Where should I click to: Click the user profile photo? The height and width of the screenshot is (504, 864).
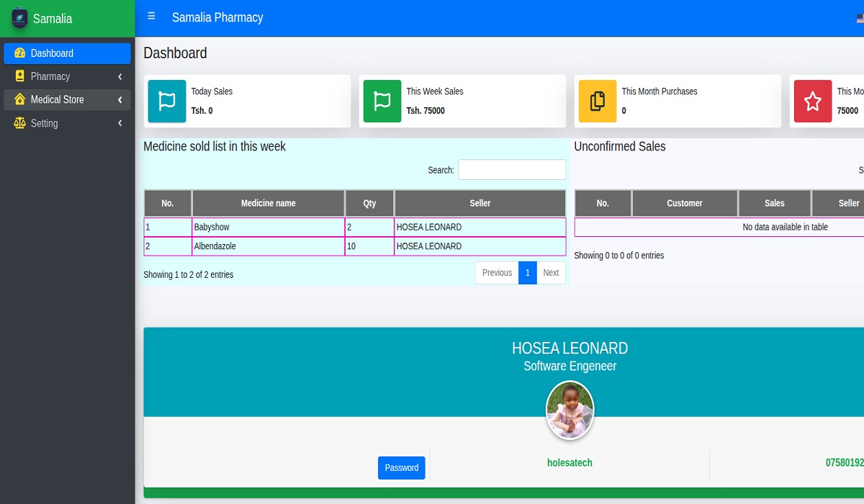point(570,410)
